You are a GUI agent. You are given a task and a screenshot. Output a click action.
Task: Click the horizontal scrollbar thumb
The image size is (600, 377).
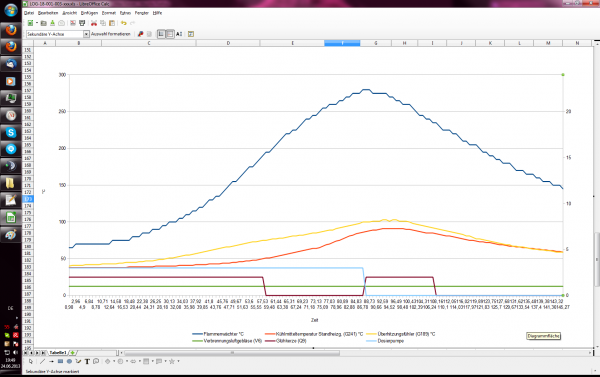tap(232, 353)
